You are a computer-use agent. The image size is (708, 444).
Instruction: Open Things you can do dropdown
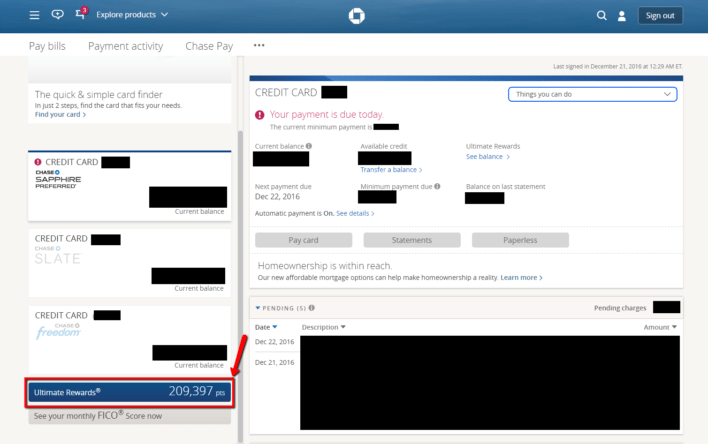pyautogui.click(x=592, y=94)
